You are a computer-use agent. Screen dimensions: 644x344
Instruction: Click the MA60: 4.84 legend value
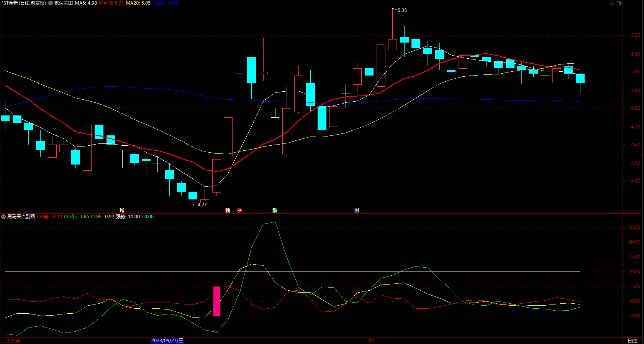pos(165,3)
